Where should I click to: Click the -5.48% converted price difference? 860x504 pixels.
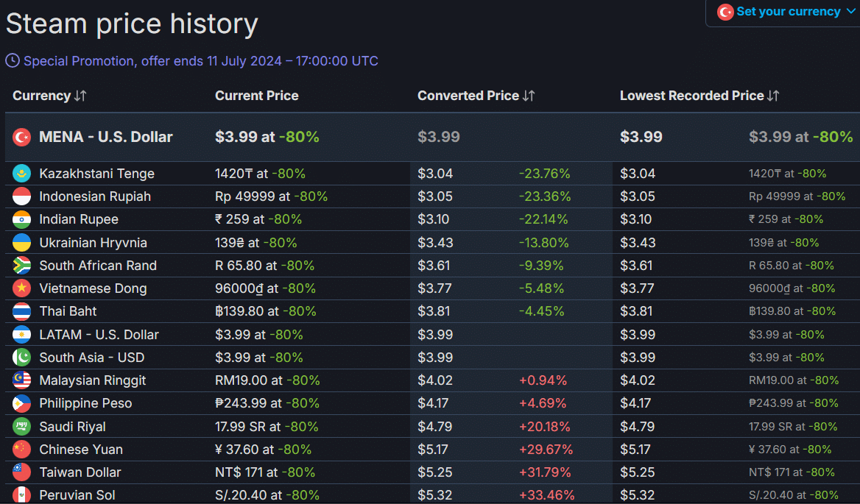[x=541, y=288]
